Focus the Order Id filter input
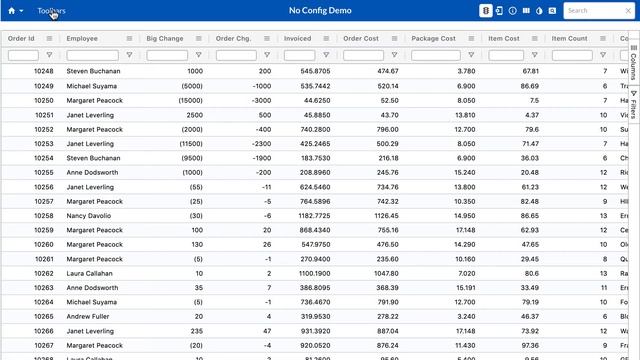 (x=23, y=55)
